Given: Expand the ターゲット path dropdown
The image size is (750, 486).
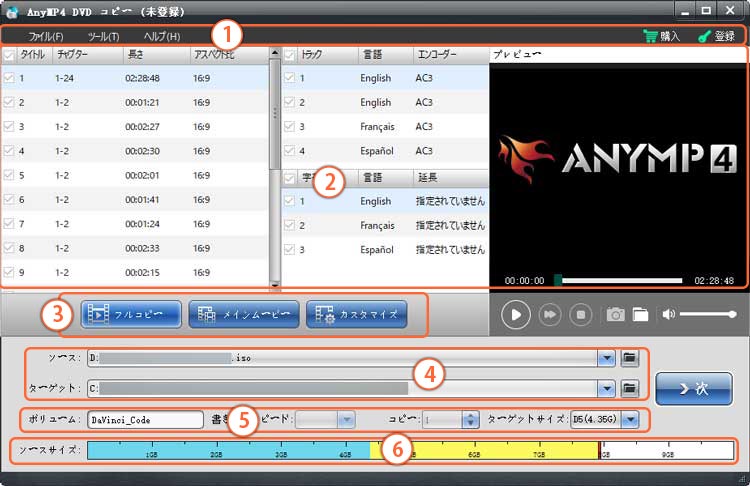Looking at the screenshot, I should (607, 388).
